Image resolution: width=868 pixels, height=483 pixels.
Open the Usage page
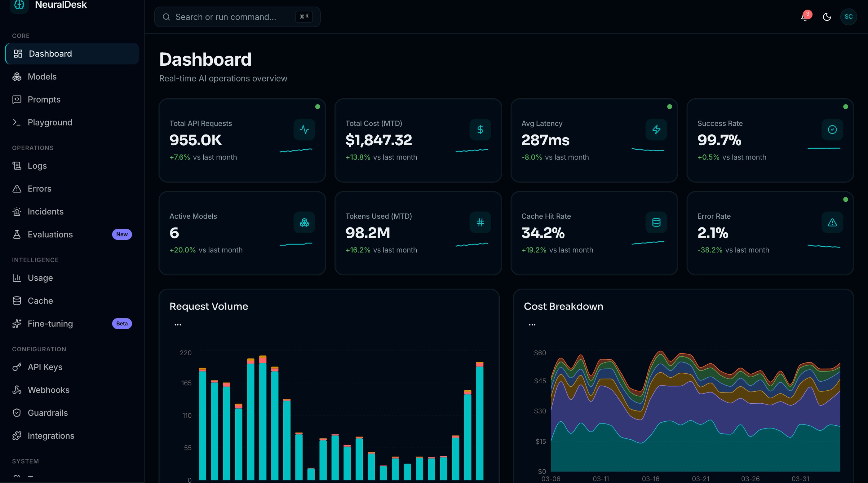72,278
